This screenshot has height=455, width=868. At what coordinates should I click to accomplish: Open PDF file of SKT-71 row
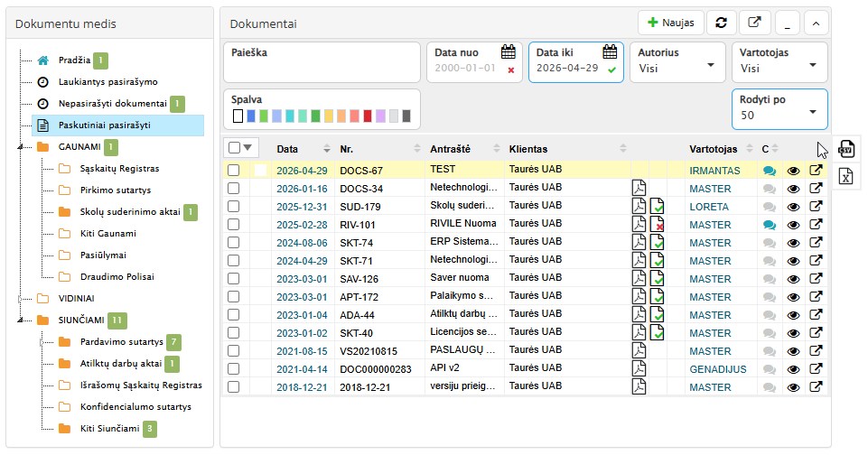coord(639,260)
